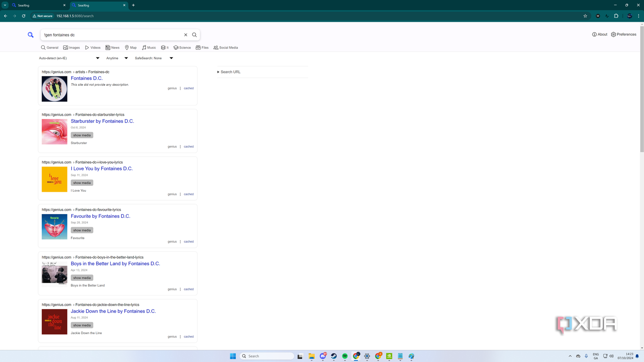The height and width of the screenshot is (362, 644).
Task: Open Steam from the taskbar
Action: pyautogui.click(x=334, y=356)
